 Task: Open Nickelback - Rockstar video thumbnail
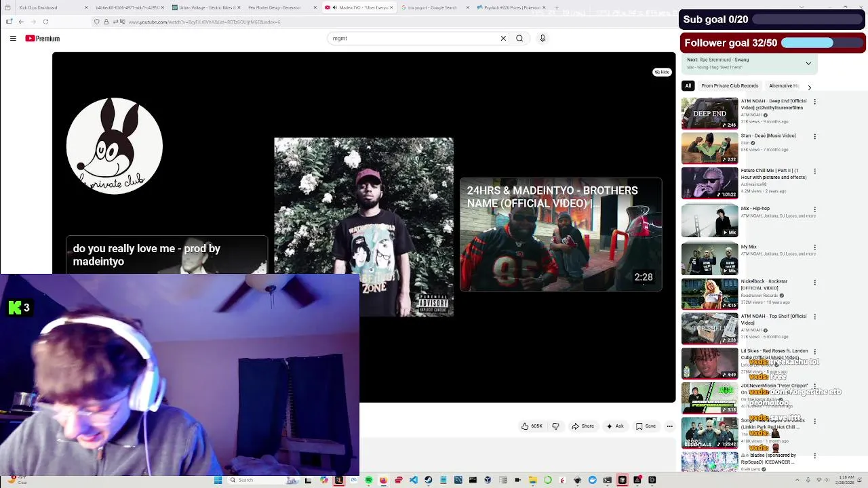pos(709,293)
